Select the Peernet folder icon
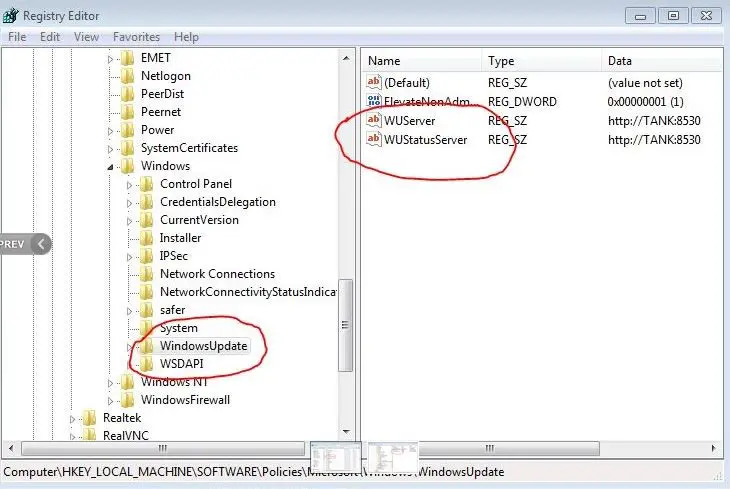 pos(128,112)
